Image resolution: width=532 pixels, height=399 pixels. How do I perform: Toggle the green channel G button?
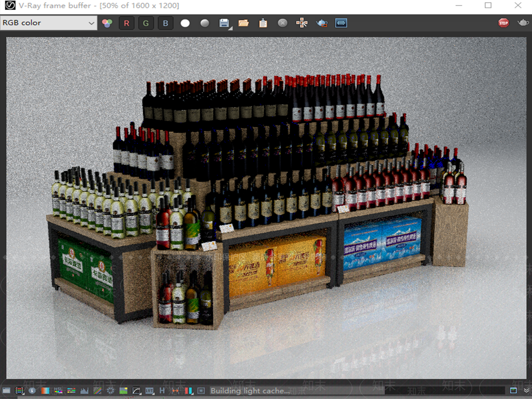[x=146, y=23]
